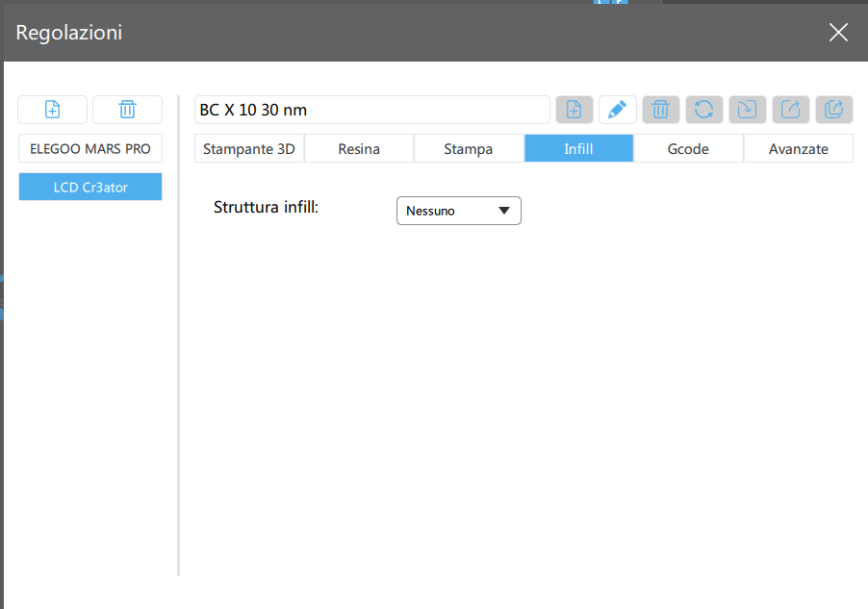Click the delete profile trash icon
This screenshot has width=868, height=609.
[660, 110]
